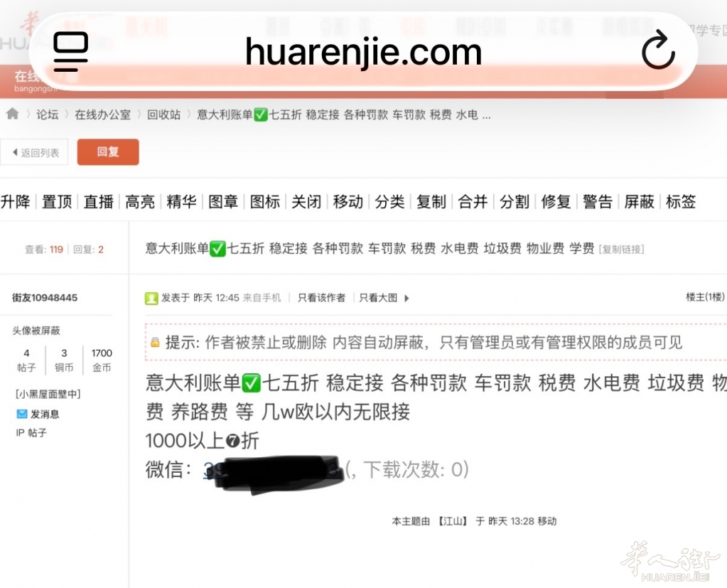Select 屏蔽 in the moderation bar
727x588 pixels.
(639, 202)
